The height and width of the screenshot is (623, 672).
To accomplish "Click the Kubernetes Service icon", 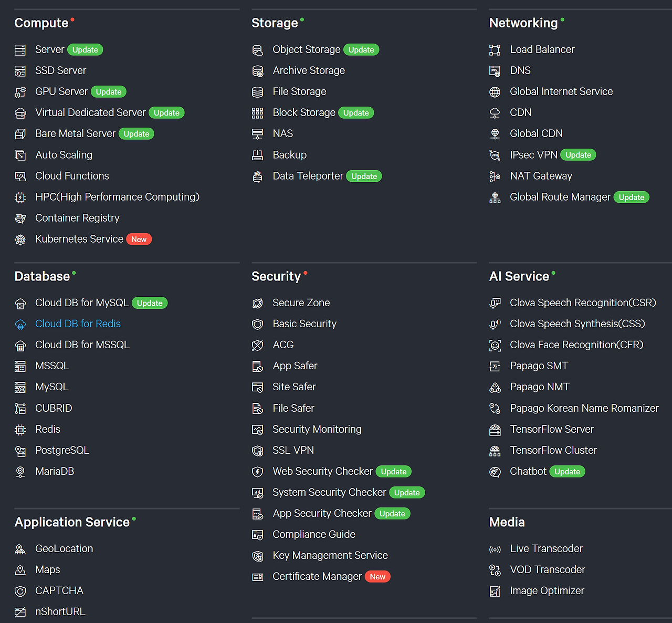I will (x=20, y=240).
